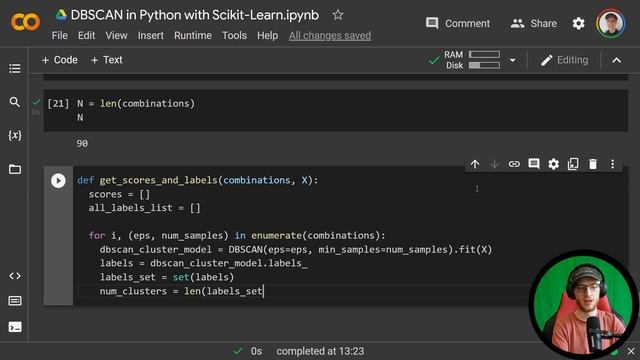Open notebook settings gear in header

coord(578,24)
